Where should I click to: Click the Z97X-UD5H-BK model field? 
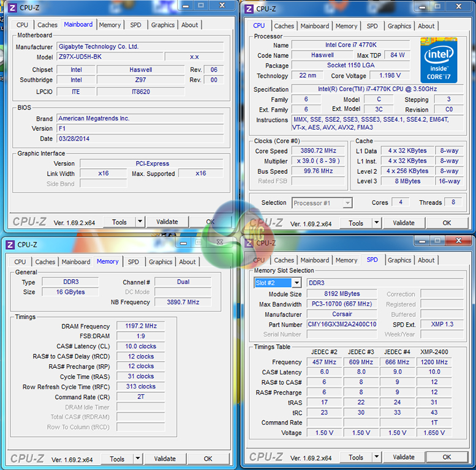(110, 57)
